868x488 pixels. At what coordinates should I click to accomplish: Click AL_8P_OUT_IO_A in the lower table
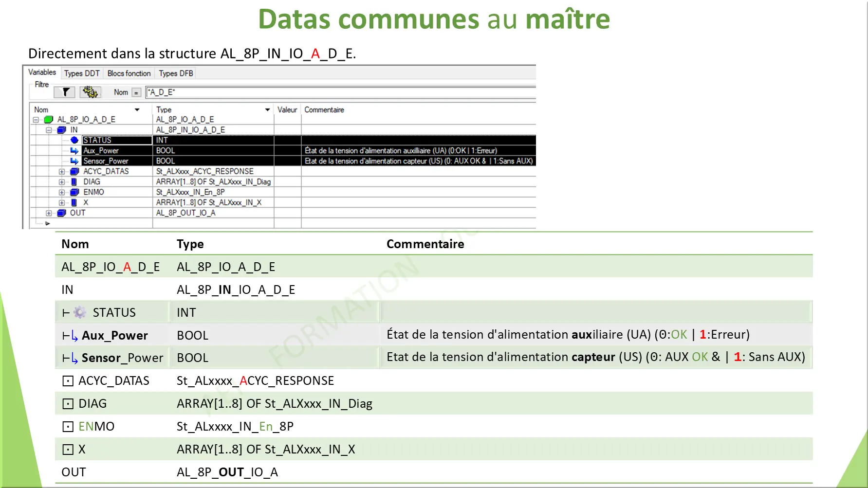pyautogui.click(x=227, y=472)
